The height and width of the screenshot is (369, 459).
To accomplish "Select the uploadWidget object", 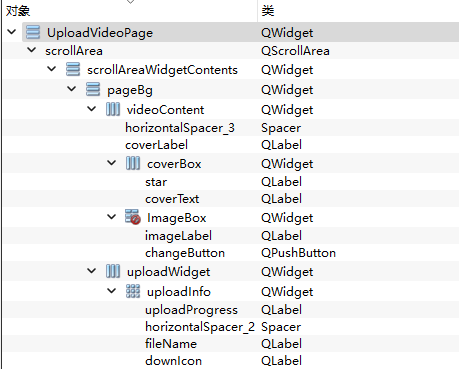I will coord(168,272).
